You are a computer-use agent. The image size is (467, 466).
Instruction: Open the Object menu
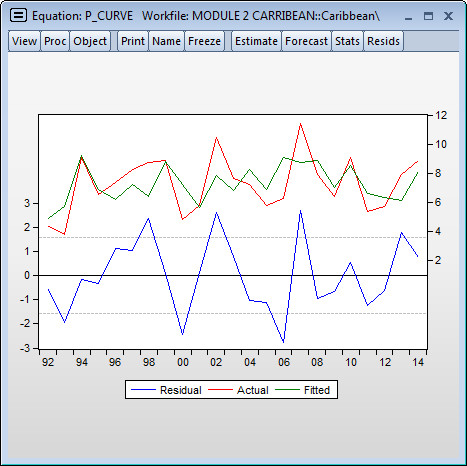[90, 41]
